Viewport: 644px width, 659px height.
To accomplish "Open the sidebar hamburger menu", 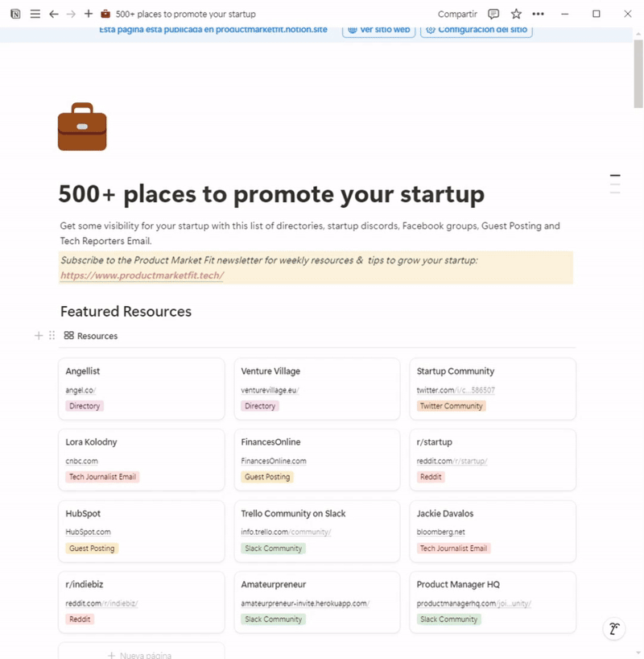I will 35,14.
